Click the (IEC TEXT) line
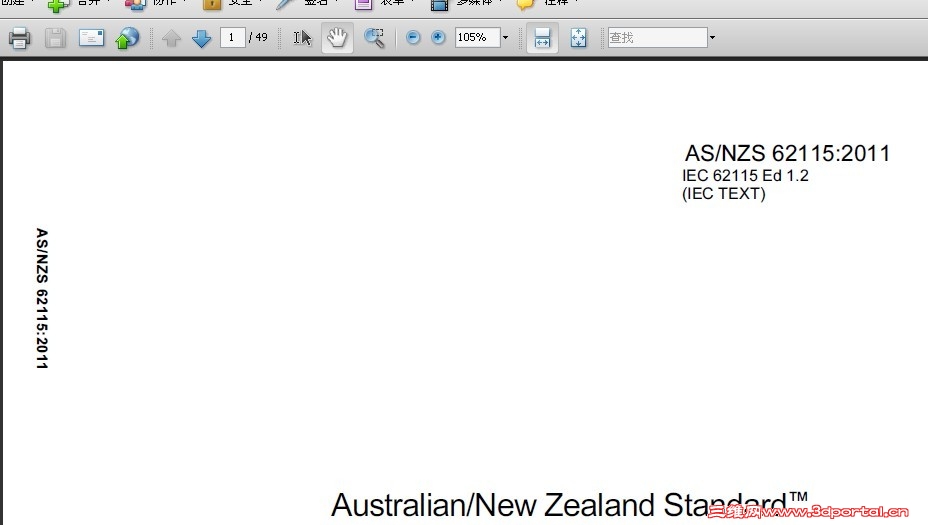 click(724, 194)
